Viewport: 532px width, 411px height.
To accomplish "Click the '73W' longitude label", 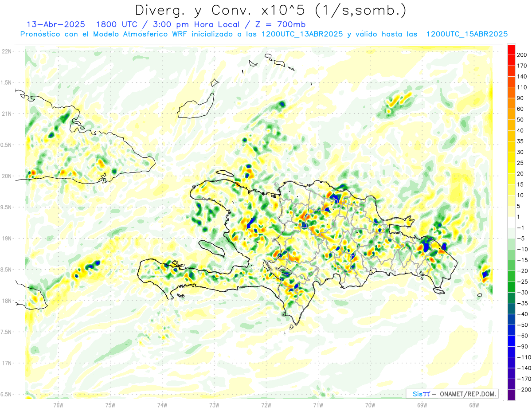I will tap(214, 405).
